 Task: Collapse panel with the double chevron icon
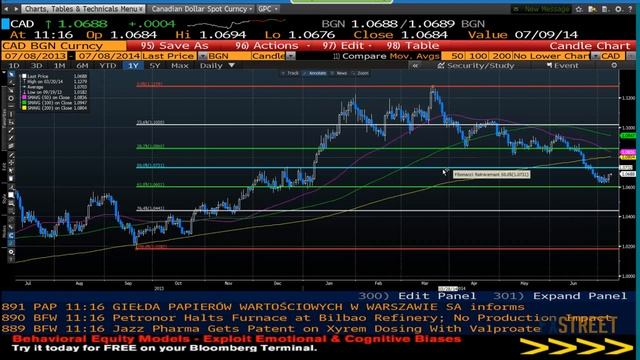[415, 65]
